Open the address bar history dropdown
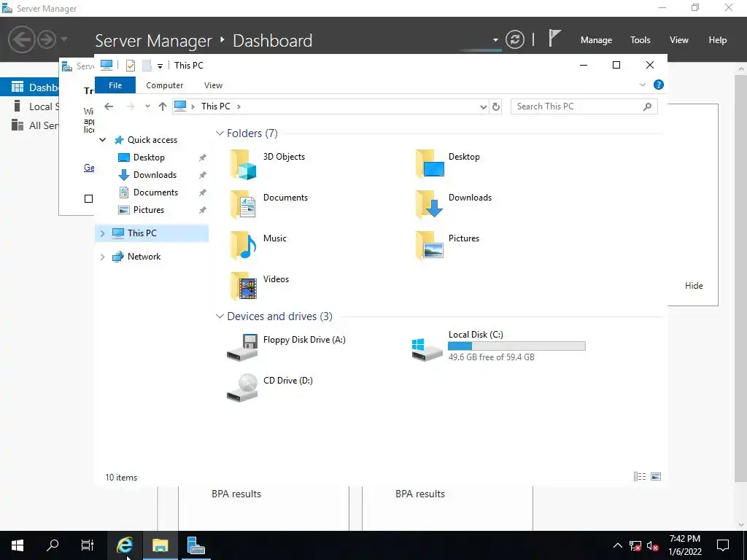This screenshot has height=560, width=747. tap(483, 106)
